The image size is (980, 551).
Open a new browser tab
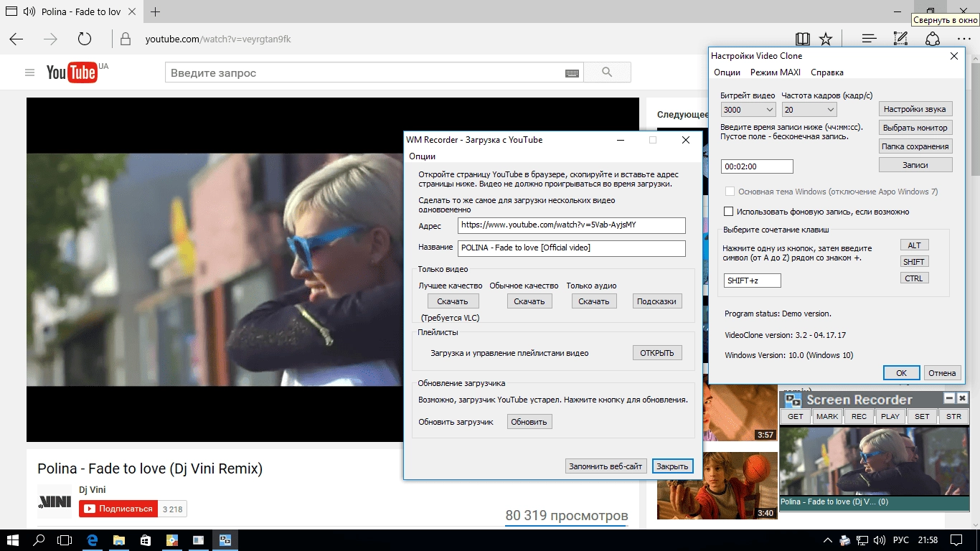(x=156, y=11)
